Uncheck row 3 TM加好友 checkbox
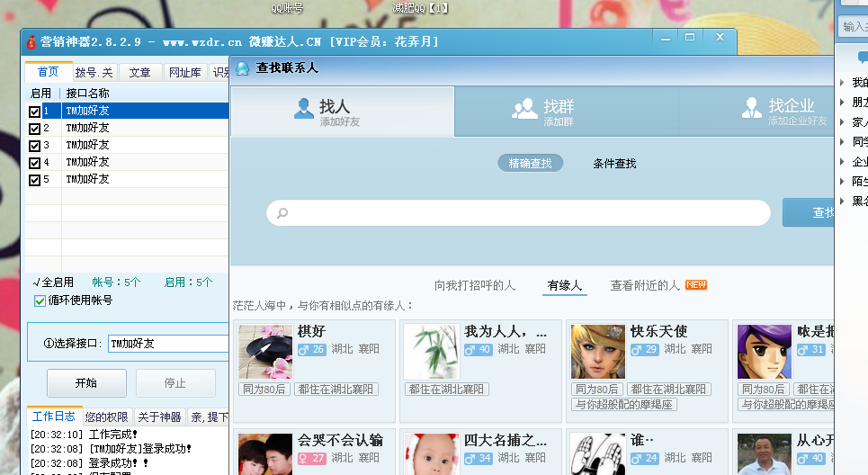The width and height of the screenshot is (868, 475). click(34, 146)
